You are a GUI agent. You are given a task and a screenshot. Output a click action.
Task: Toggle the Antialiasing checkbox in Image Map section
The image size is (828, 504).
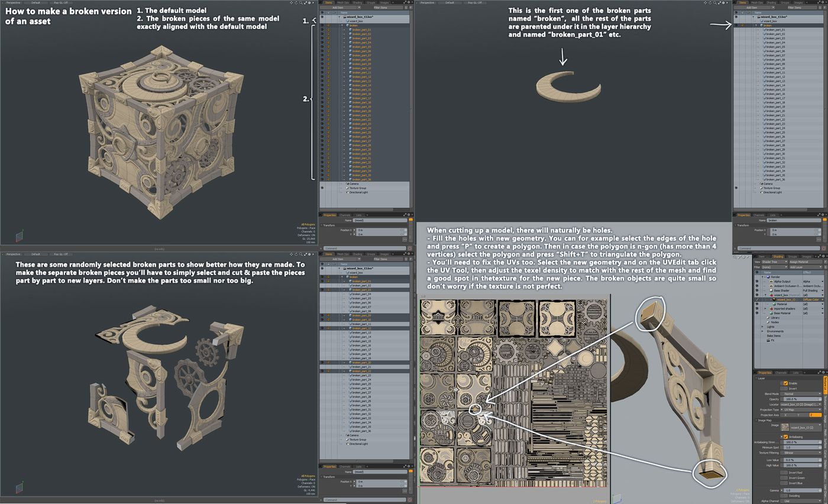[x=786, y=437]
